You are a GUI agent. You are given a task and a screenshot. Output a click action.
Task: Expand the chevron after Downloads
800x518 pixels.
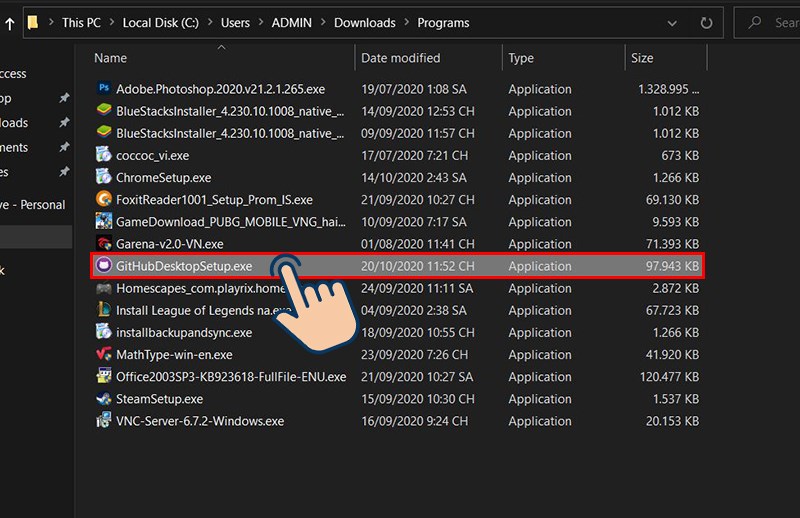coord(407,22)
